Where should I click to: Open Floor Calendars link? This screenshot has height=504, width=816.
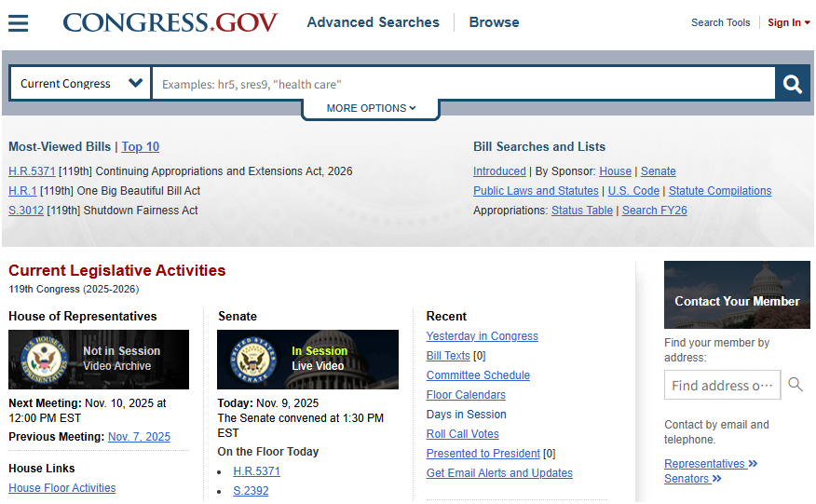point(466,395)
